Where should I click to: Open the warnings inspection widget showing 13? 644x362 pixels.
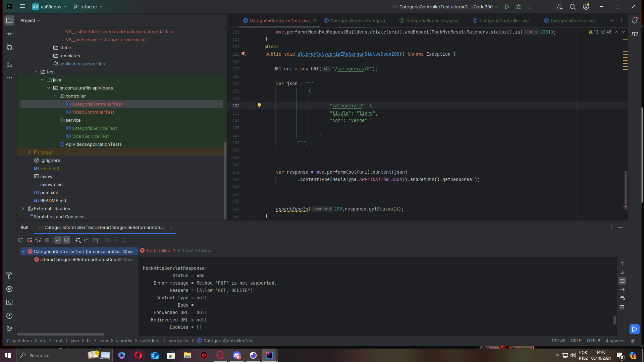coord(593,32)
